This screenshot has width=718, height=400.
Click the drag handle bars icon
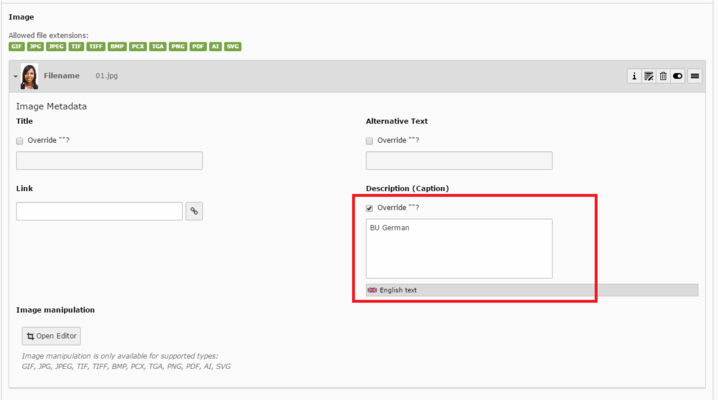(x=695, y=76)
